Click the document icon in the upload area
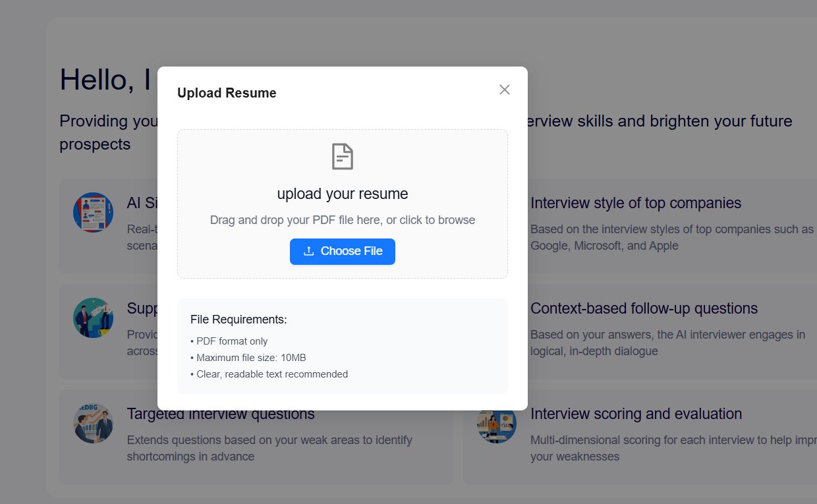The image size is (817, 504). point(342,157)
